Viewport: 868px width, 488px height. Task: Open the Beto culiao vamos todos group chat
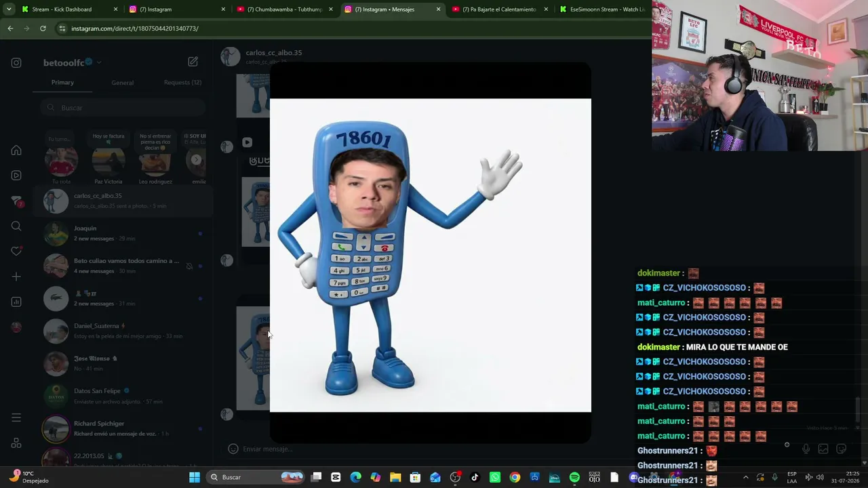coord(123,266)
